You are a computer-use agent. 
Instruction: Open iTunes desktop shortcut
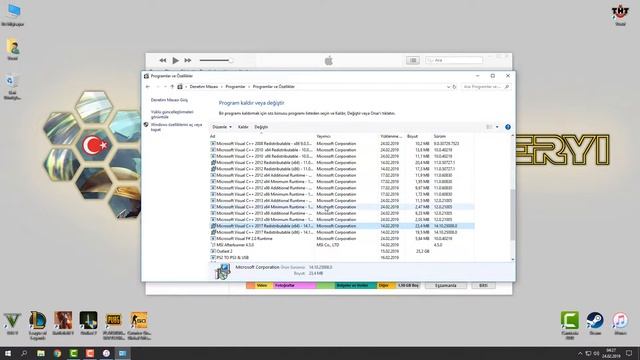620,323
